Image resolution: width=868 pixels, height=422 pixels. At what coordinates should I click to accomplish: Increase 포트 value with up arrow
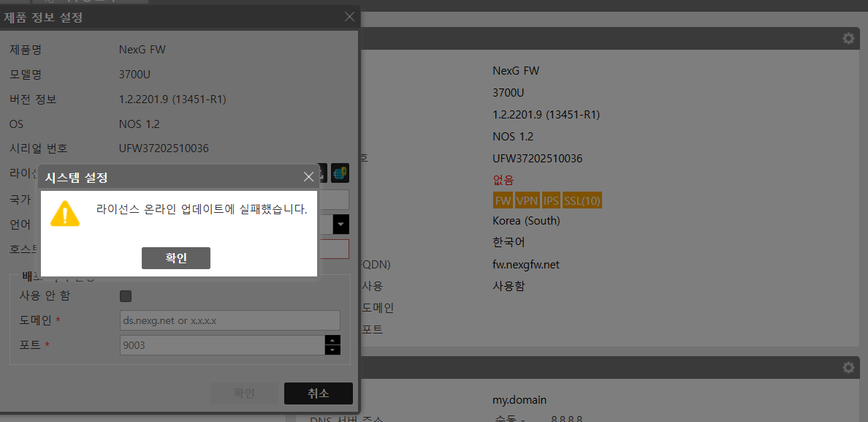pos(333,340)
